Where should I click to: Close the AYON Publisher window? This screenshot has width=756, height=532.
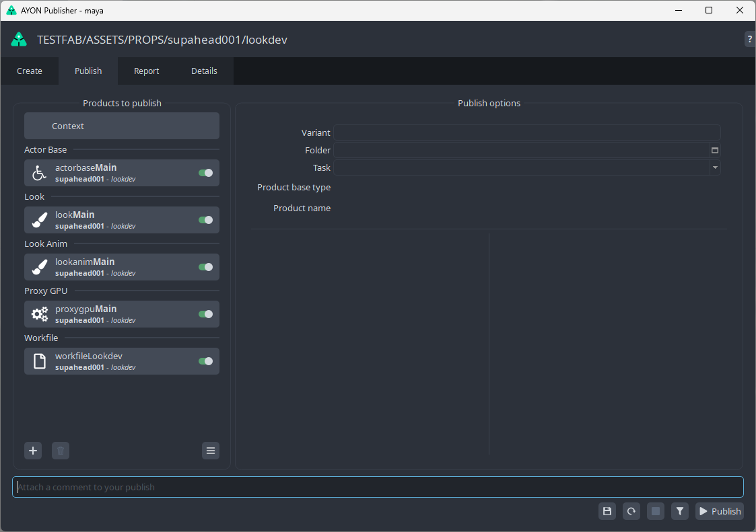click(x=740, y=10)
